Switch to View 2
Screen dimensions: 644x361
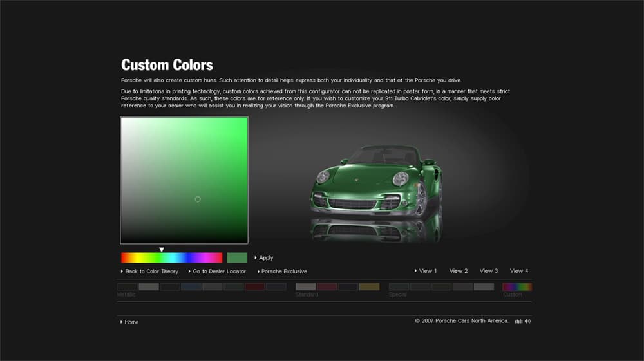[459, 271]
